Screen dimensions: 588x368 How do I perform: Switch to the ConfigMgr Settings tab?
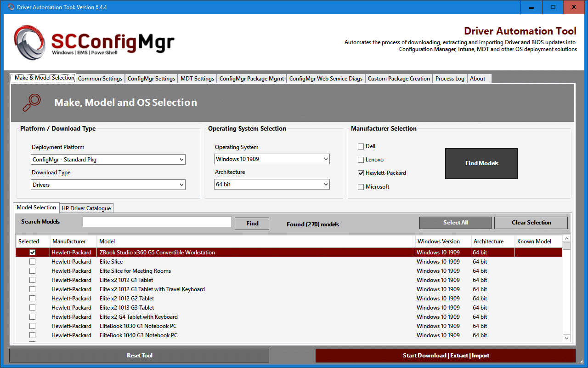[151, 78]
